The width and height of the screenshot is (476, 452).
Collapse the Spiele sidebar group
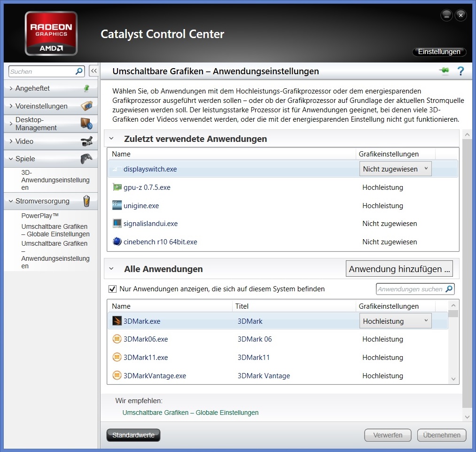pyautogui.click(x=11, y=159)
